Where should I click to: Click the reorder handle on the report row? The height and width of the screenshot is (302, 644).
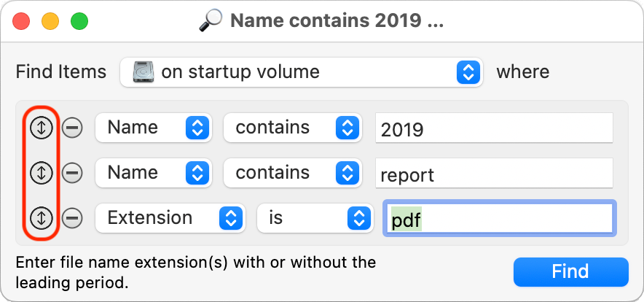coord(42,173)
